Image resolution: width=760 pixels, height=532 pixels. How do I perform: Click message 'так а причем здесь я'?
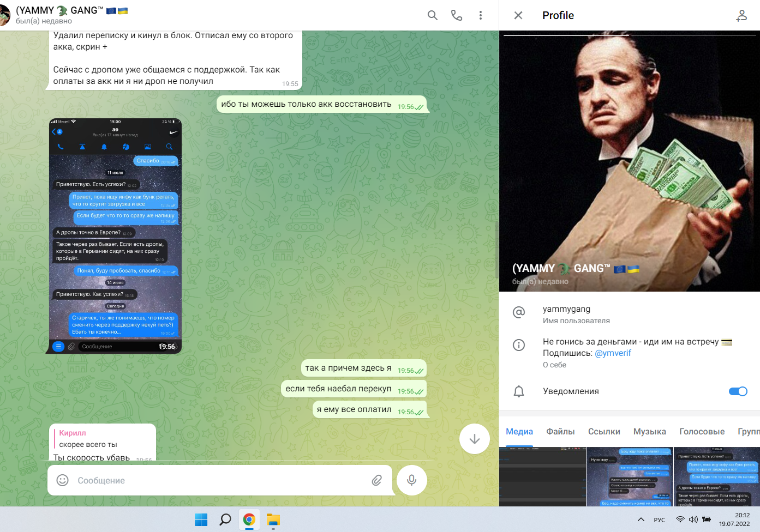point(363,368)
